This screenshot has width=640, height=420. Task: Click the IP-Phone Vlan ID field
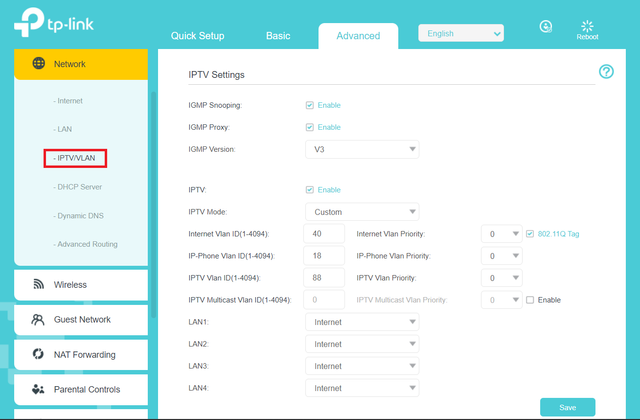tap(324, 256)
